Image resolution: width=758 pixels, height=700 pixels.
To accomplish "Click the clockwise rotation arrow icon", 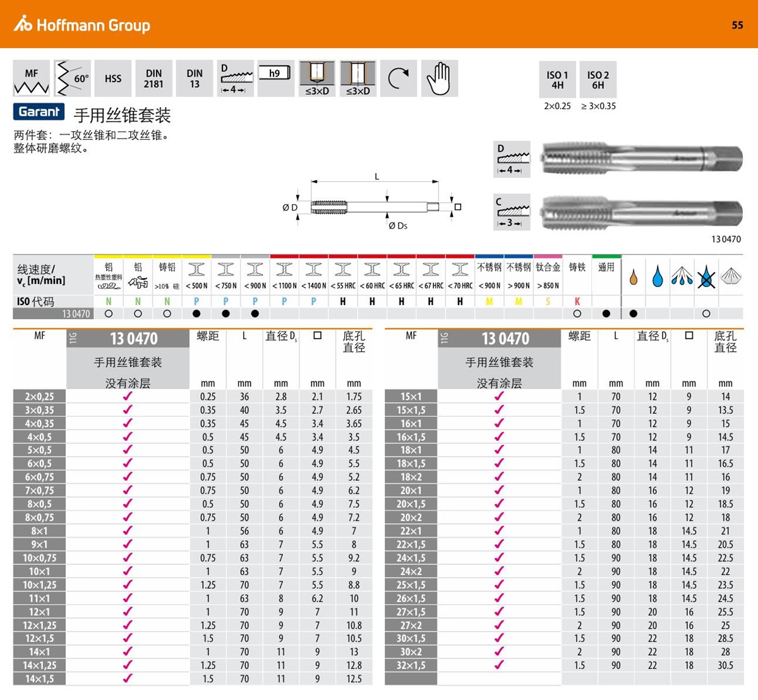I will [x=399, y=78].
